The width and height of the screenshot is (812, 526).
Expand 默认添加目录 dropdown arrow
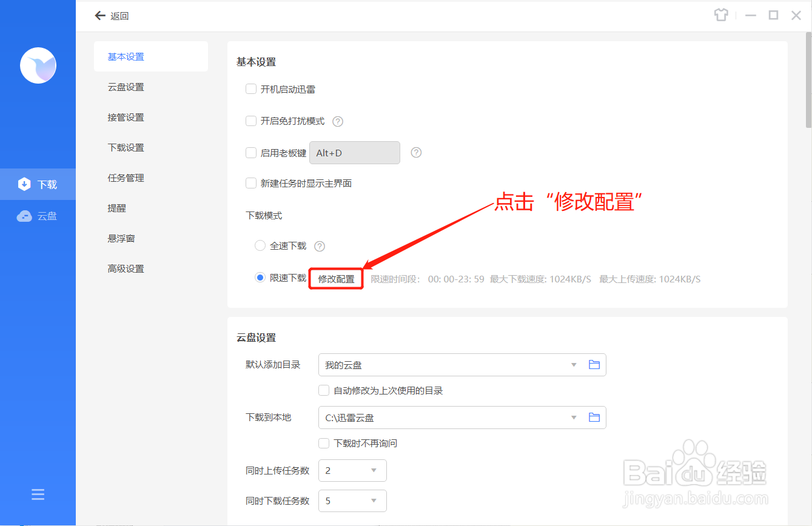coord(574,365)
